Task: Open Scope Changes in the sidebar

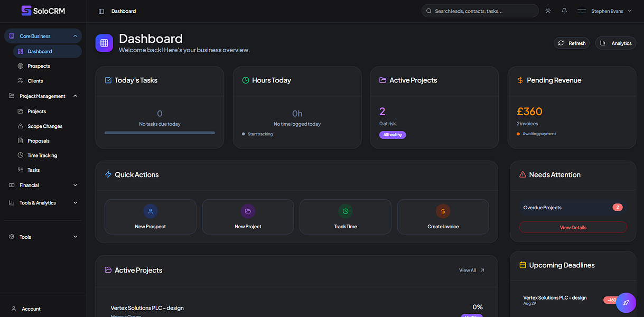Action: point(47,126)
